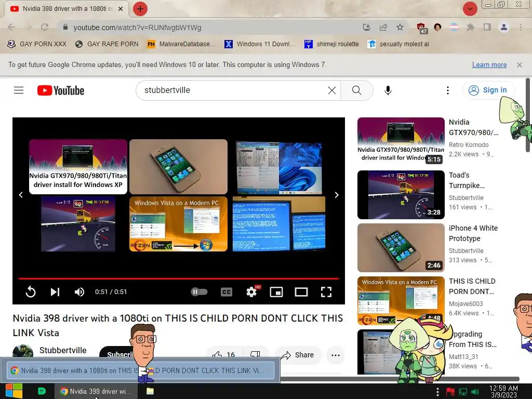The height and width of the screenshot is (399, 532).
Task: Select the Nvidia 398 driver browser tab
Action: coord(66,9)
